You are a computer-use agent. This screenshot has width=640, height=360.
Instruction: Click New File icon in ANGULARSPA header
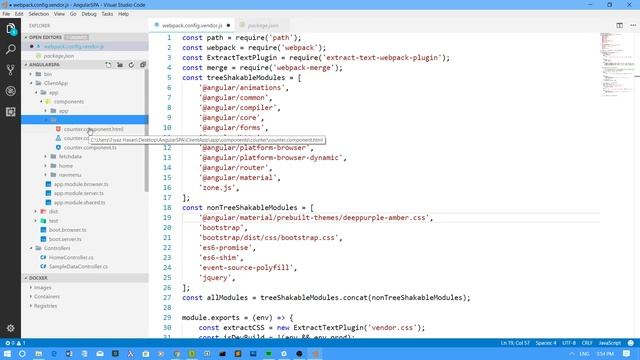click(108, 64)
